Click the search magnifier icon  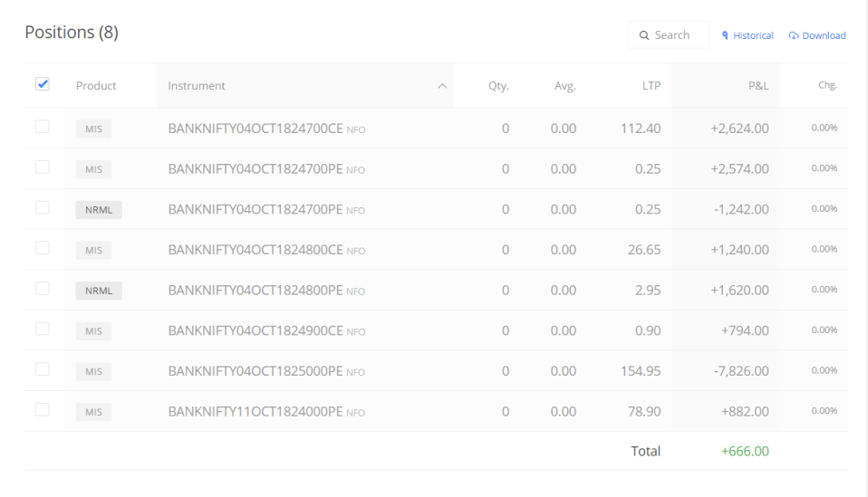(x=644, y=35)
